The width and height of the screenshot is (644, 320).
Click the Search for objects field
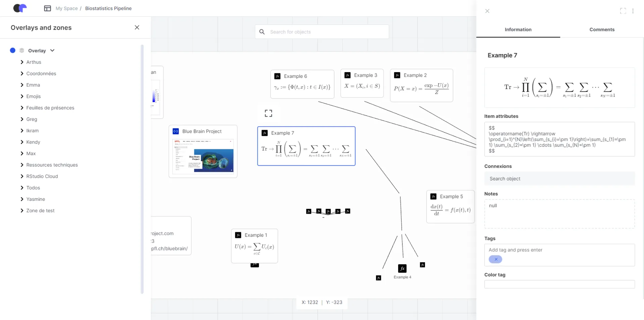[327, 32]
